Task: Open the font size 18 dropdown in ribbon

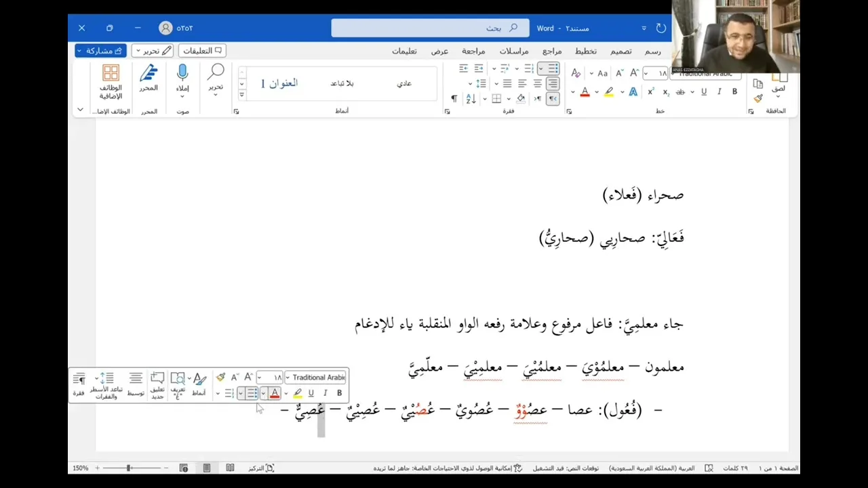Action: click(x=646, y=73)
